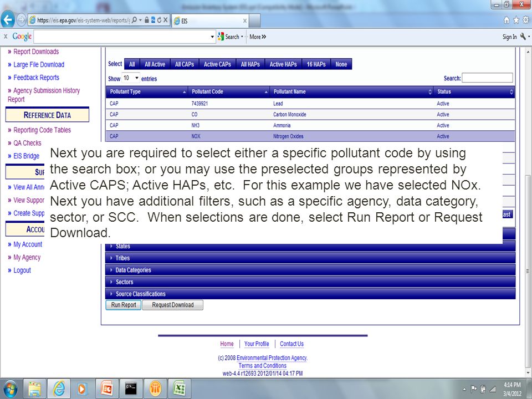
Task: Open PowerPoint taskbar icon
Action: pyautogui.click(x=106, y=388)
